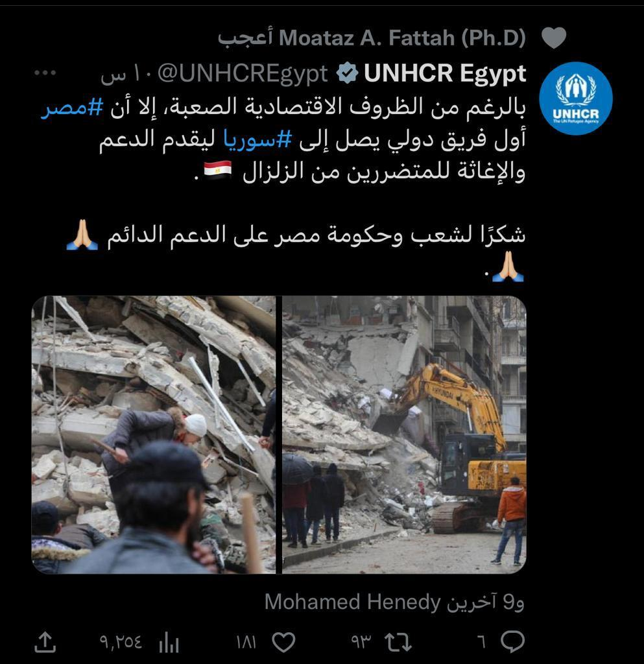The image size is (644, 664).
Task: Tap the retweet arrows icon
Action: click(398, 642)
